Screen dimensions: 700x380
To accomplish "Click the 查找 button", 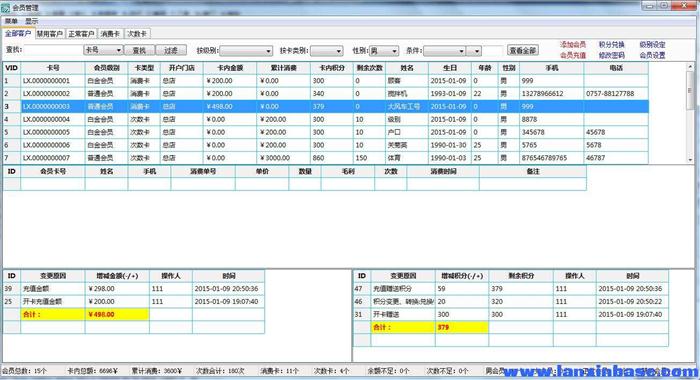I will [x=139, y=50].
